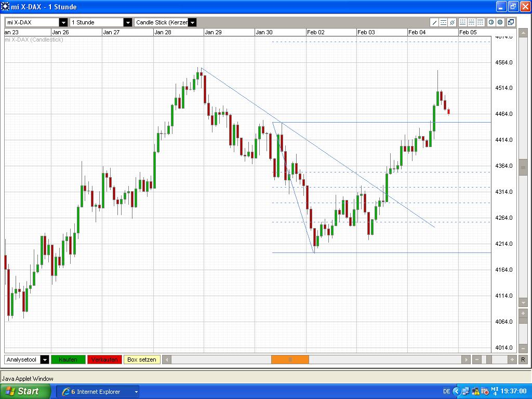Open the mi X-DAX instrument dropdown

coord(63,22)
